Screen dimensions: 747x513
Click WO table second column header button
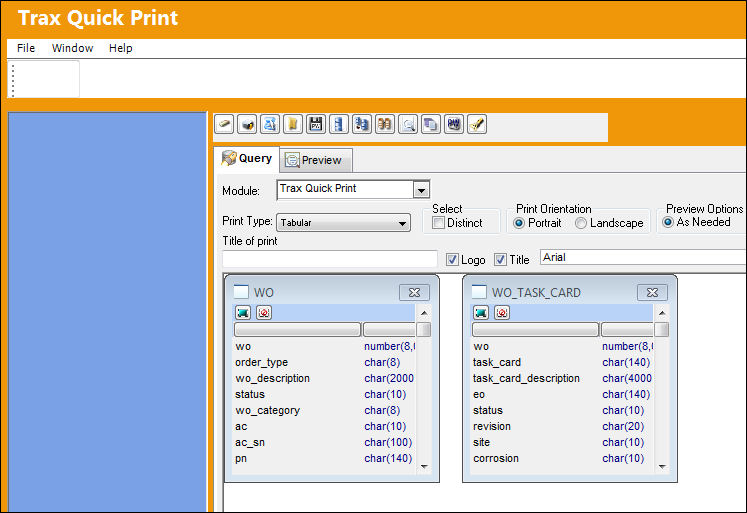[x=389, y=329]
